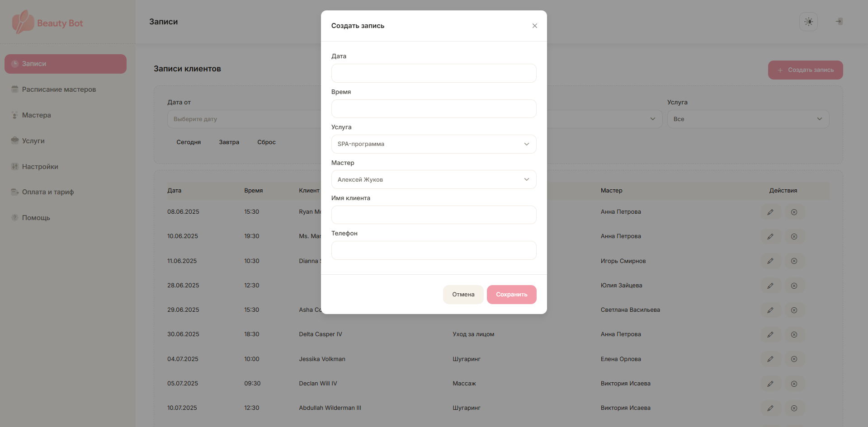Select the Завтра quick filter
This screenshot has width=868, height=427.
229,142
